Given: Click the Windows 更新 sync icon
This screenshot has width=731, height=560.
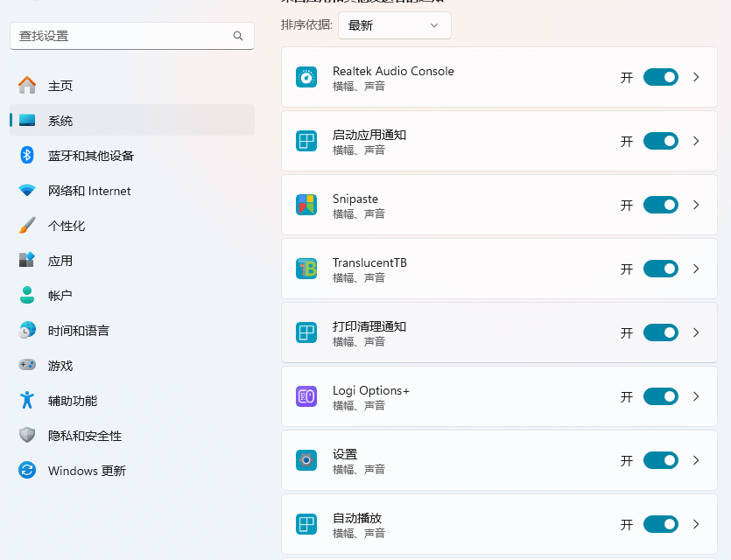Looking at the screenshot, I should 27,471.
